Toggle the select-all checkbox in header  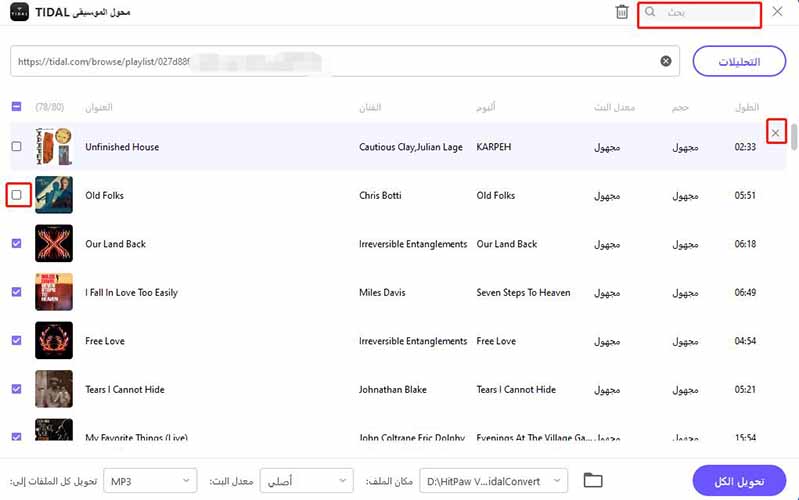click(x=16, y=107)
